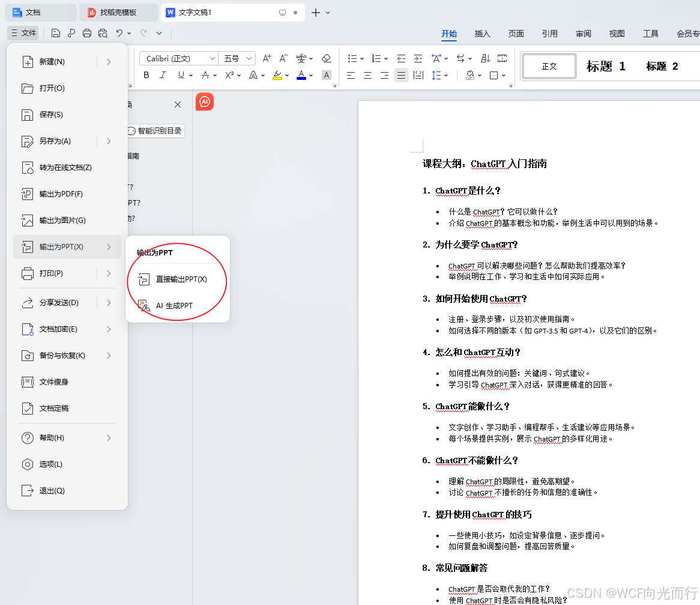Select AI 生成PPT submenu option
Image resolution: width=700 pixels, height=605 pixels.
coord(177,306)
